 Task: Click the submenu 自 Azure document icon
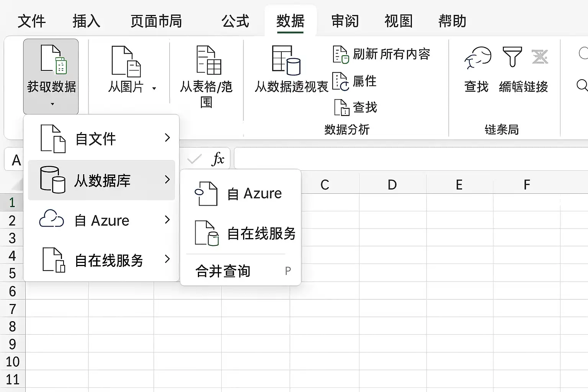tap(206, 193)
